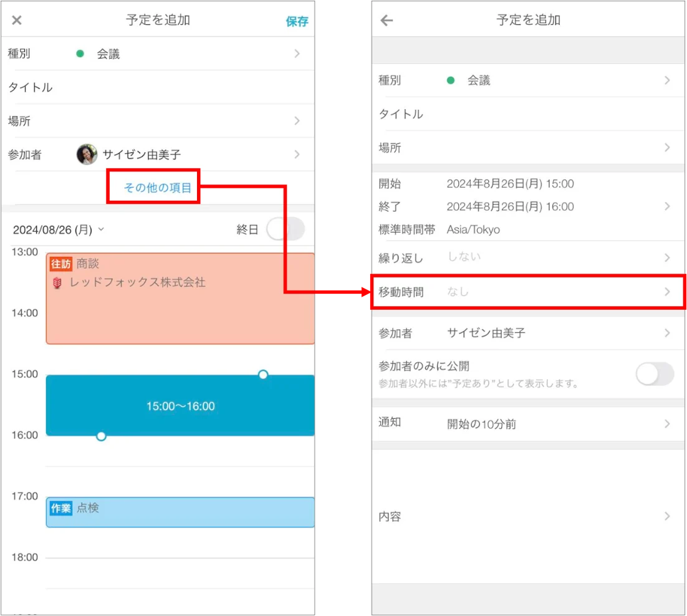The width and height of the screenshot is (687, 616).
Task: Open 移動時間 travel time setting
Action: tap(528, 292)
